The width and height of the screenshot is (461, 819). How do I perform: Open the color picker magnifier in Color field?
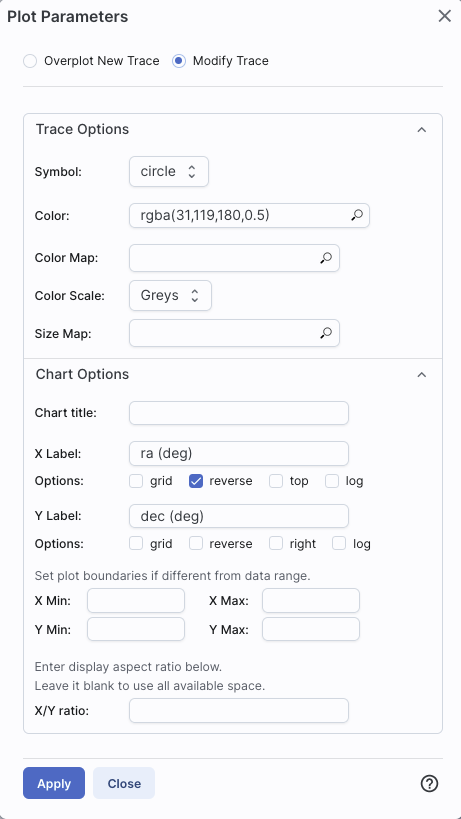click(x=357, y=215)
